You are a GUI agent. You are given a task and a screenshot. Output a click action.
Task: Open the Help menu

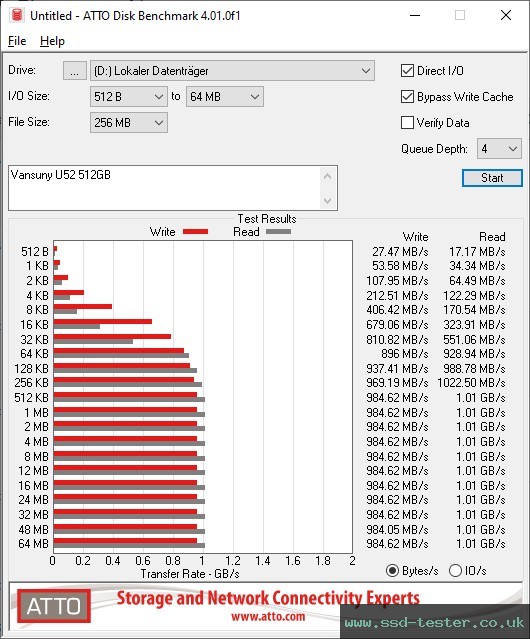point(52,41)
